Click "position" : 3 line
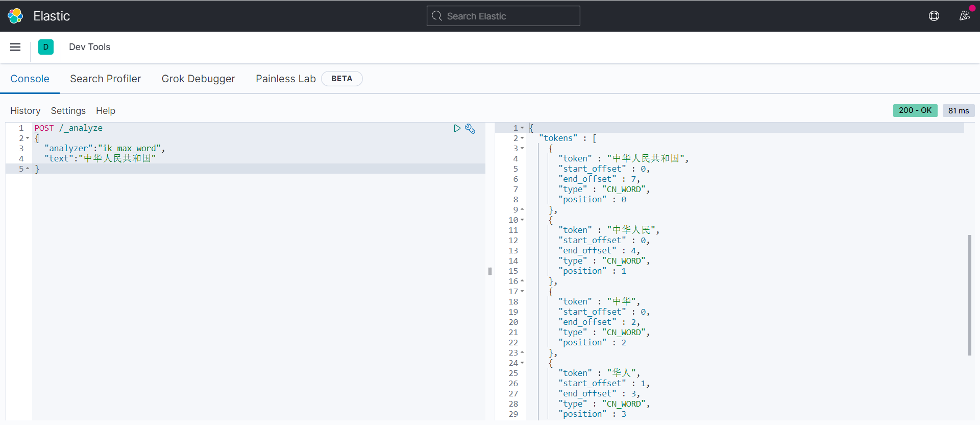Image resolution: width=980 pixels, height=425 pixels. pyautogui.click(x=593, y=414)
